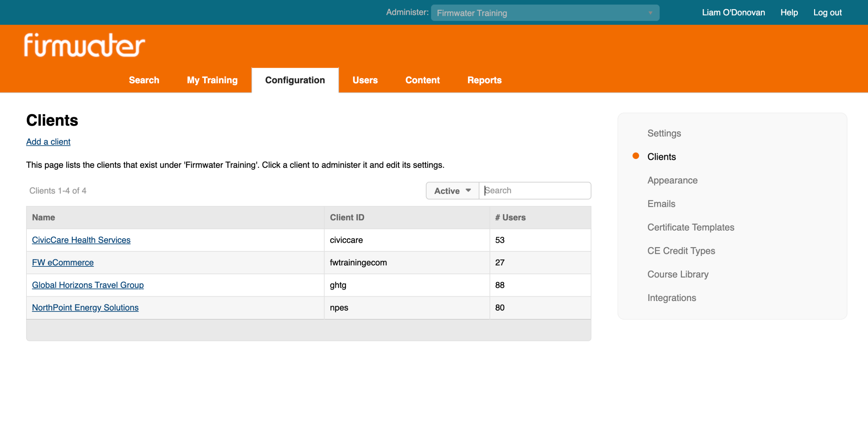This screenshot has height=442, width=868.
Task: Open Certificate Templates in sidebar
Action: [x=690, y=227]
